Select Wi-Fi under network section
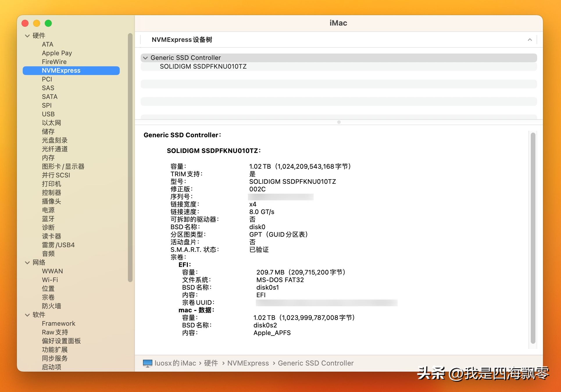The height and width of the screenshot is (392, 561). coord(50,280)
